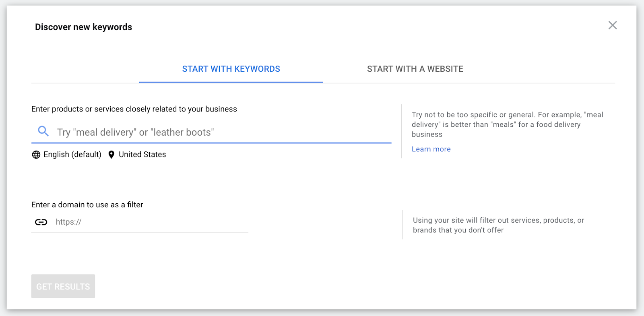Click the 'Enter a domain to use as a filter' label

[87, 205]
